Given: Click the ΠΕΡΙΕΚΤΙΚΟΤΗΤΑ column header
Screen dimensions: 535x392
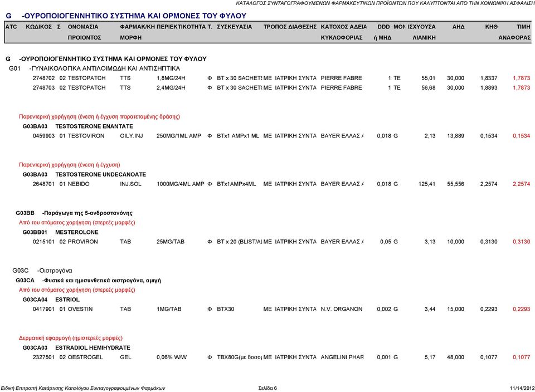Looking at the screenshot, I should click(181, 27).
